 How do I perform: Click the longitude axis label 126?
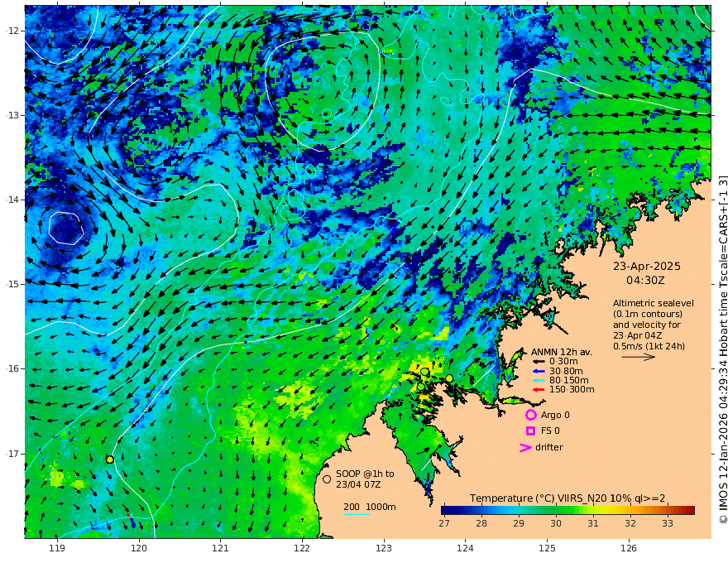[629, 548]
